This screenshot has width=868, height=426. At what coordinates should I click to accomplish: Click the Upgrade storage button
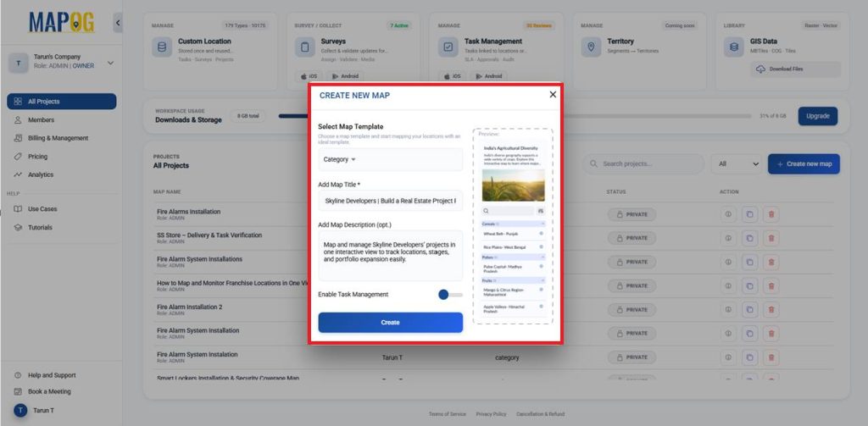(817, 115)
